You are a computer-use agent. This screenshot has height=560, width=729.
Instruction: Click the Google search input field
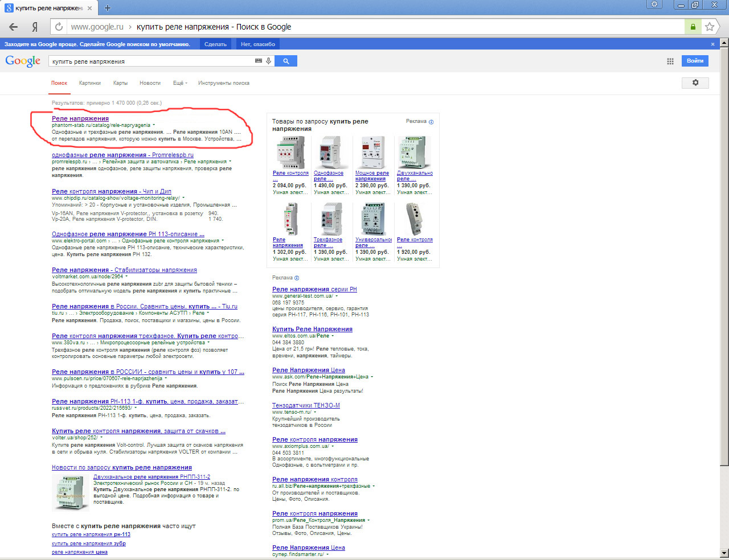(x=151, y=61)
